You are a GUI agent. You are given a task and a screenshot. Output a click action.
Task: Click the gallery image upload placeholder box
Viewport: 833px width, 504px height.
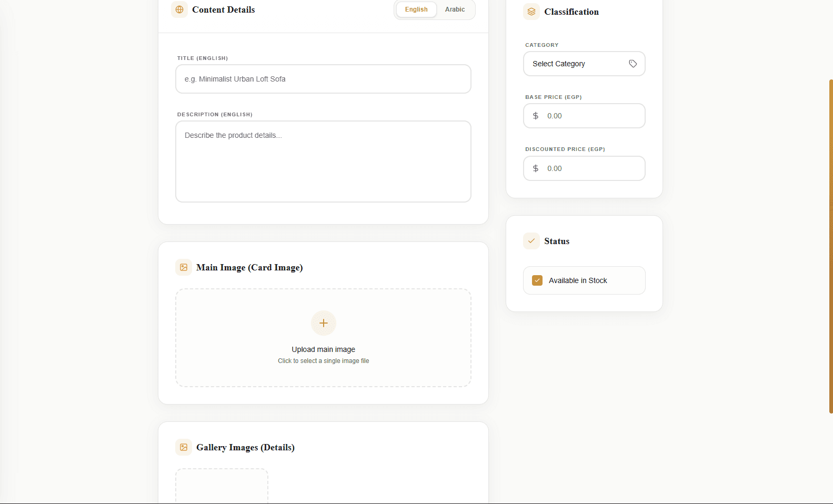(222, 486)
